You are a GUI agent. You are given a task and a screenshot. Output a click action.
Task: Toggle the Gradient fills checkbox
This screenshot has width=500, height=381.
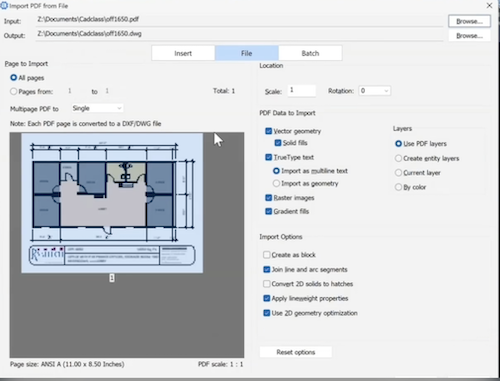(269, 211)
